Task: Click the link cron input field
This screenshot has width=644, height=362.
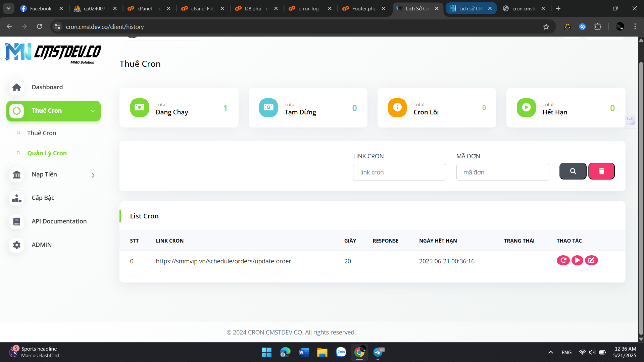Action: click(x=399, y=172)
